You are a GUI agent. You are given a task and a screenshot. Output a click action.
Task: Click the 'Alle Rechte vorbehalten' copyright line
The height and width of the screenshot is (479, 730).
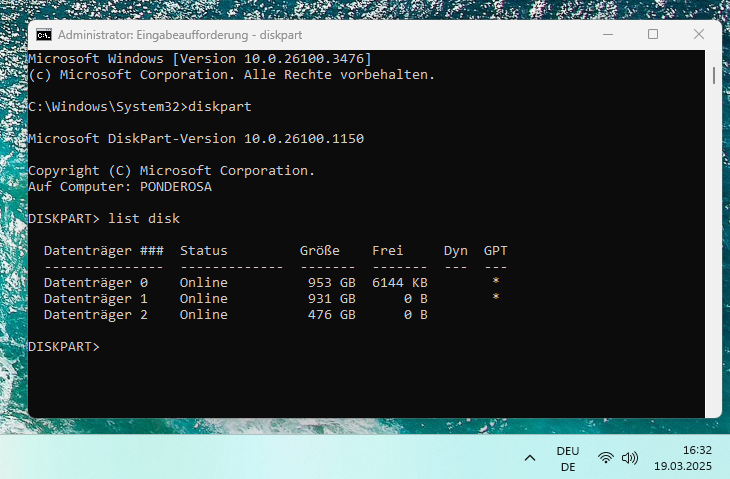(231, 74)
